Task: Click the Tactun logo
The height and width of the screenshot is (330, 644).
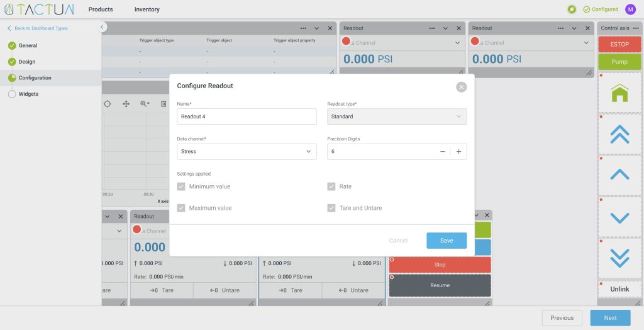Action: (x=38, y=9)
